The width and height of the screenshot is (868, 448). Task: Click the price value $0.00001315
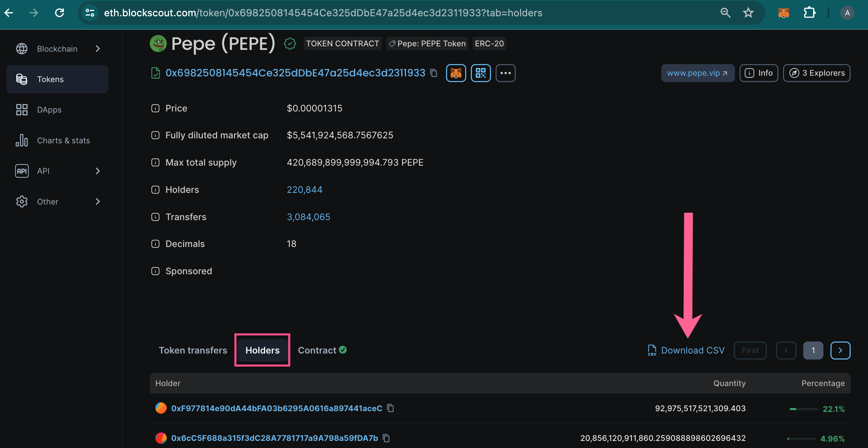point(314,108)
